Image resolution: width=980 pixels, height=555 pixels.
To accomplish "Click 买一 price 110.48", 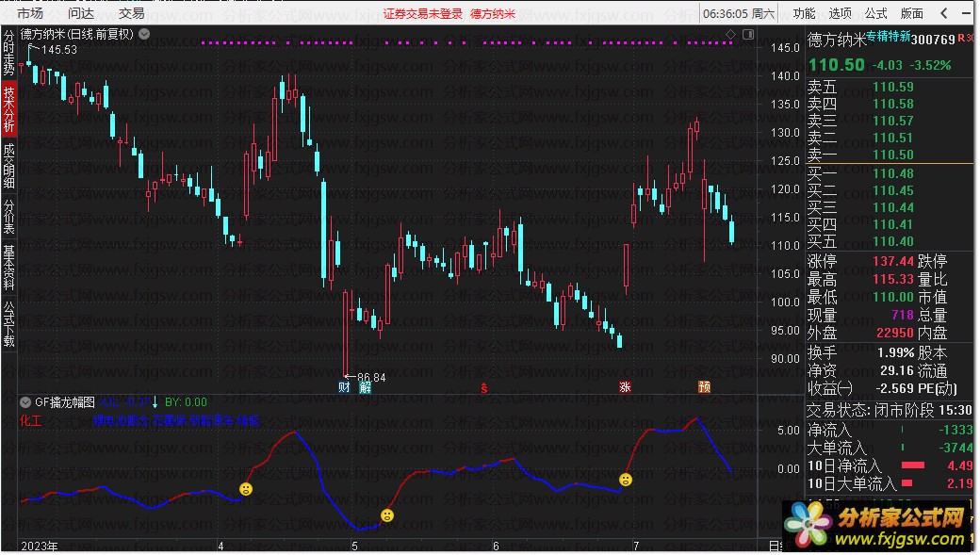I will (893, 173).
